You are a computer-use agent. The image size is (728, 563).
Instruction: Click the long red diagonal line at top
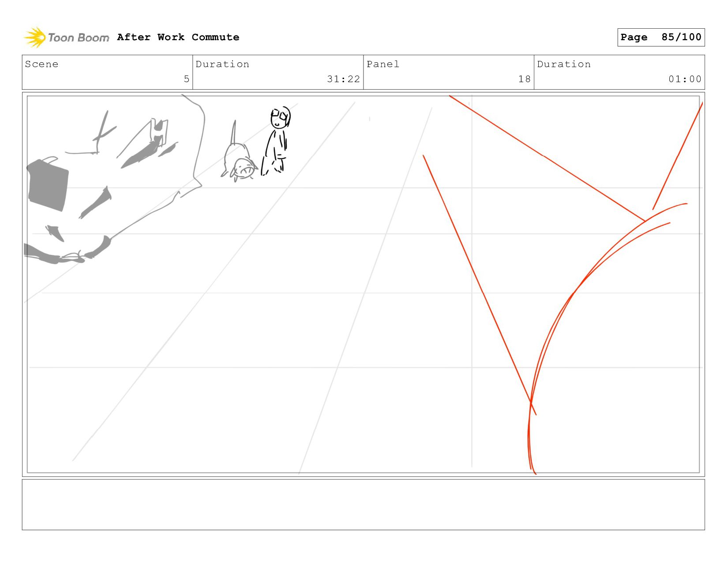point(547,158)
